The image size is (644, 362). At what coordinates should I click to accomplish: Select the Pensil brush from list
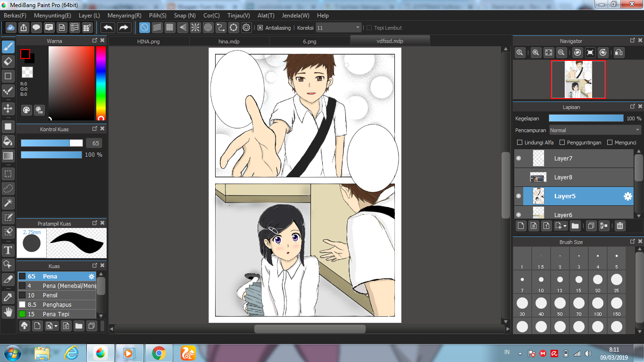click(x=50, y=295)
